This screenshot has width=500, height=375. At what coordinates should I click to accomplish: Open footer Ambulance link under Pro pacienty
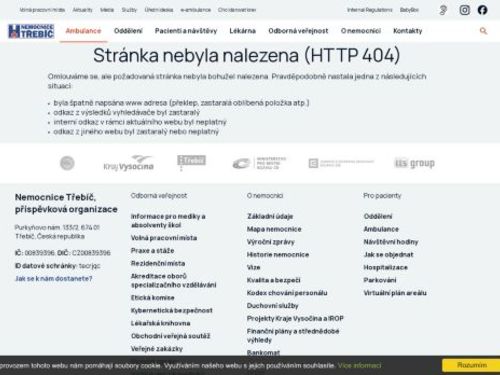381,229
